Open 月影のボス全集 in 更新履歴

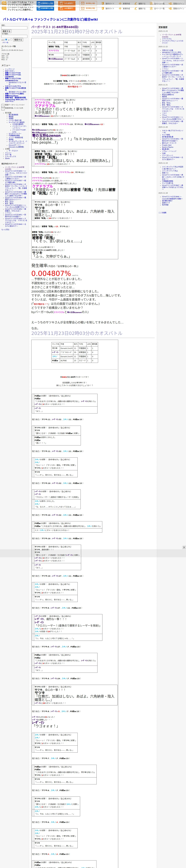pos(167,50)
